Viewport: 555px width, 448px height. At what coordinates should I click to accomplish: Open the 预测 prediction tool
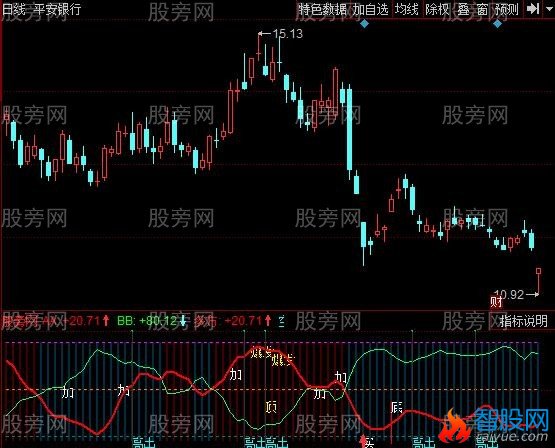click(x=507, y=10)
